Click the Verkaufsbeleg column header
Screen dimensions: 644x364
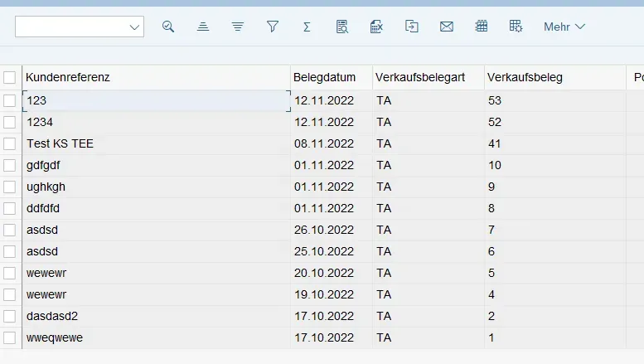pos(525,77)
